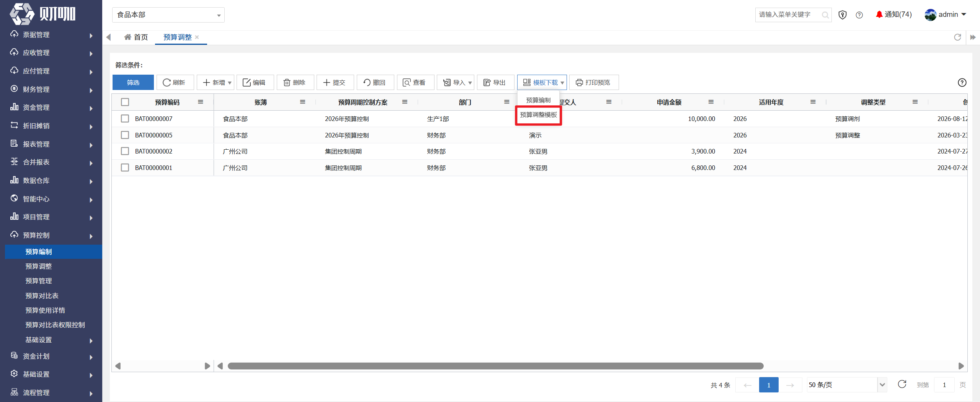Select 预算调整模板 from the dropdown menu
The width and height of the screenshot is (980, 402).
coord(538,115)
